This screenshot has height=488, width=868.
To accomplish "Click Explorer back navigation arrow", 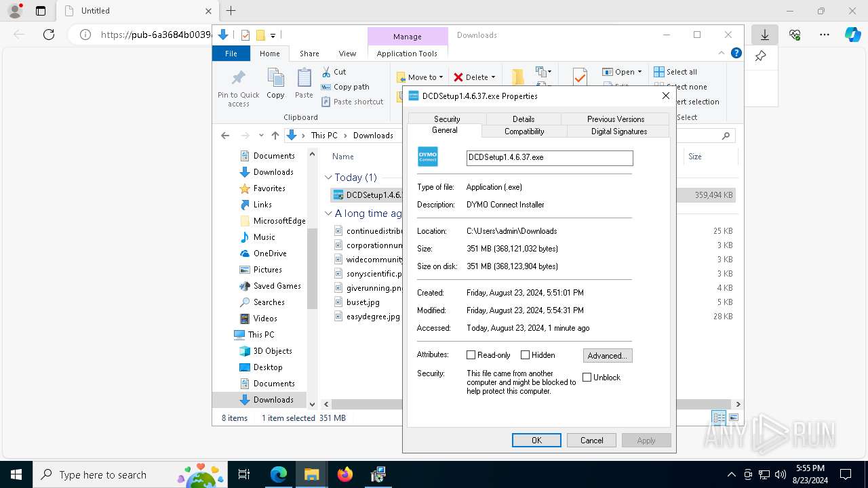I will [225, 136].
